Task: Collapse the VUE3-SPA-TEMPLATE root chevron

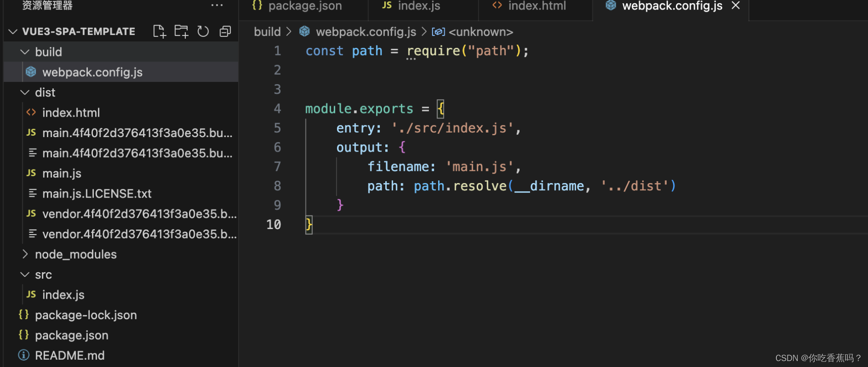Action: point(13,31)
